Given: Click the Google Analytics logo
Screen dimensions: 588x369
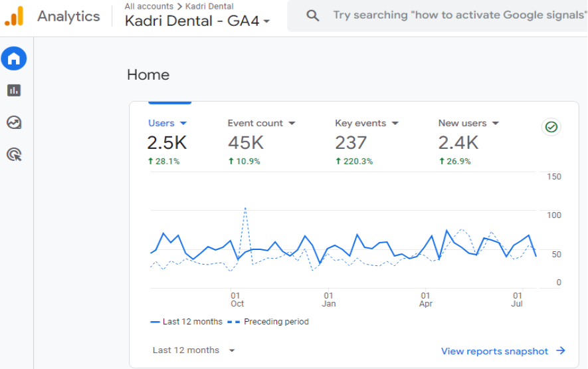Looking at the screenshot, I should click(x=14, y=16).
